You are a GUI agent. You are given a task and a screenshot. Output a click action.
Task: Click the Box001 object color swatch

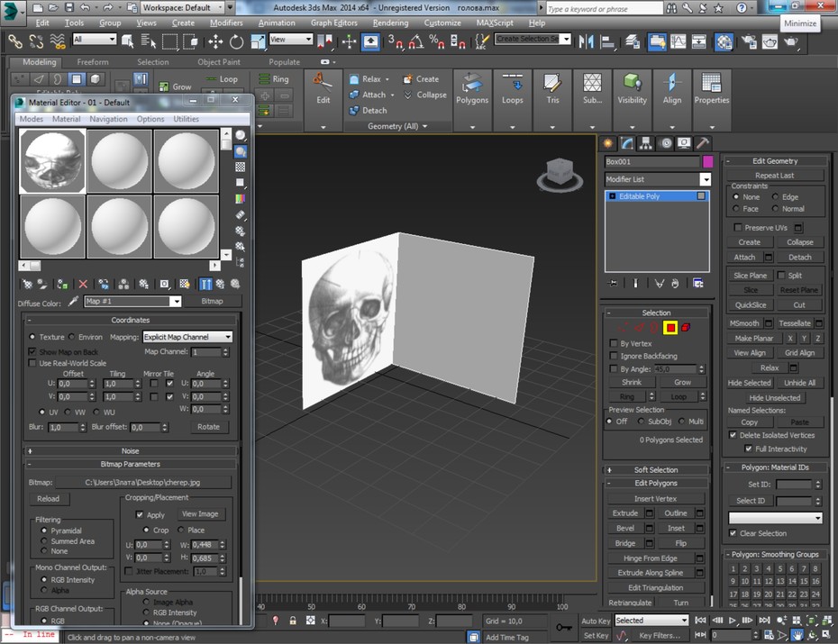tap(707, 162)
